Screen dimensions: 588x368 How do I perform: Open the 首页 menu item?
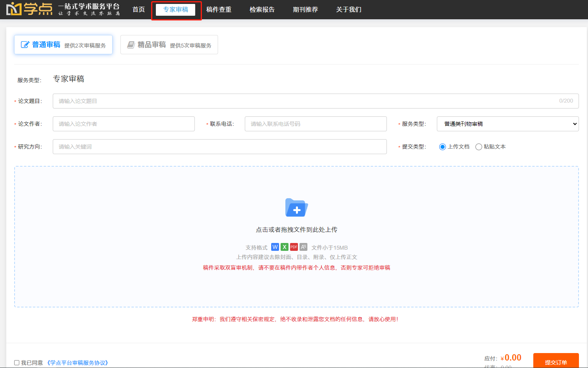tap(139, 9)
